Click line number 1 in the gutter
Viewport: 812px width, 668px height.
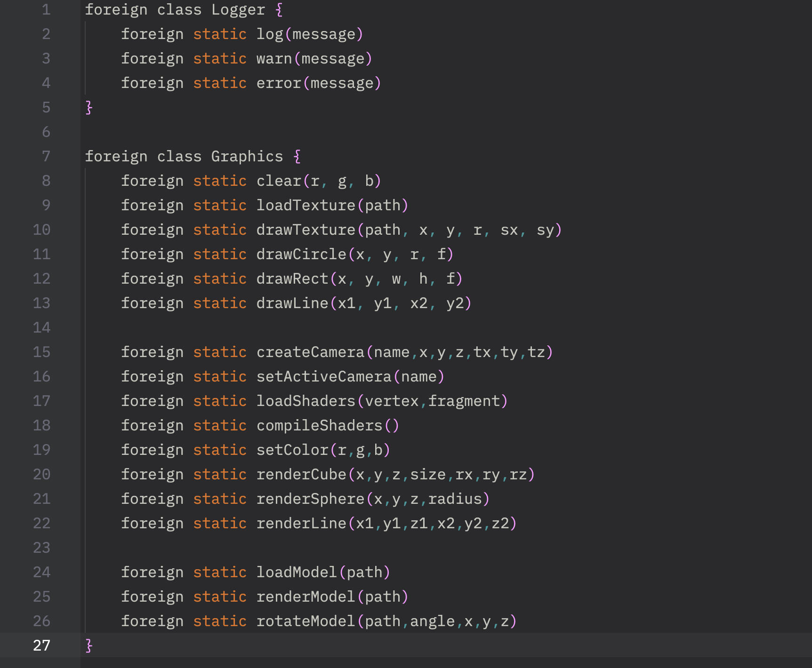(46, 9)
